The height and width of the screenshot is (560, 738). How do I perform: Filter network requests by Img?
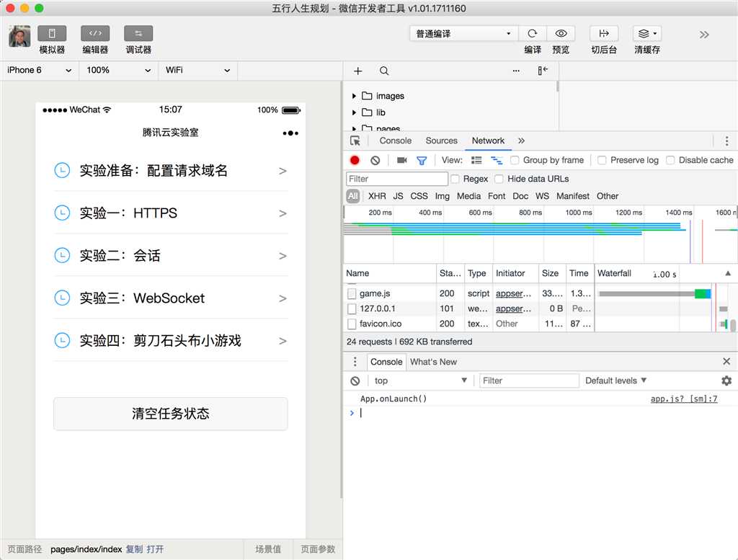pos(442,196)
